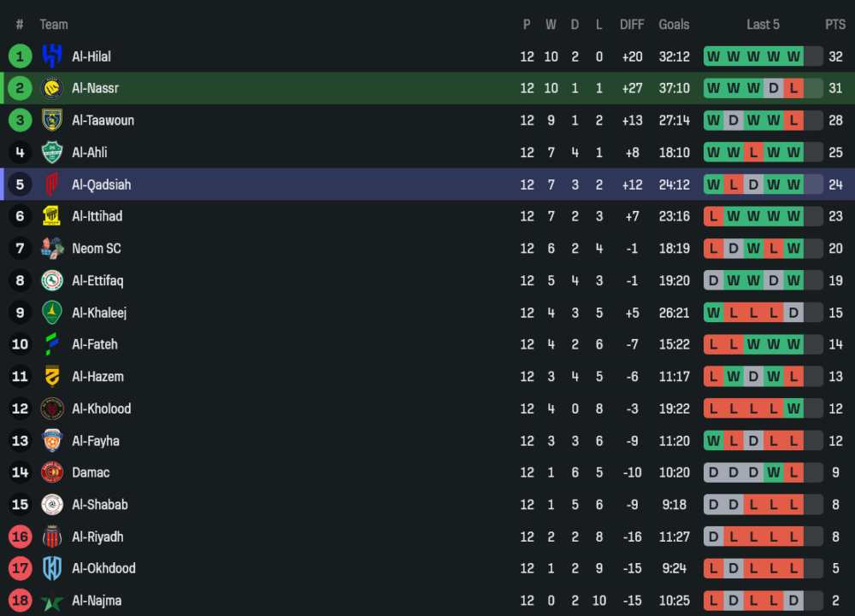Click position 18 red rank badge
855x616 pixels.
(20, 601)
